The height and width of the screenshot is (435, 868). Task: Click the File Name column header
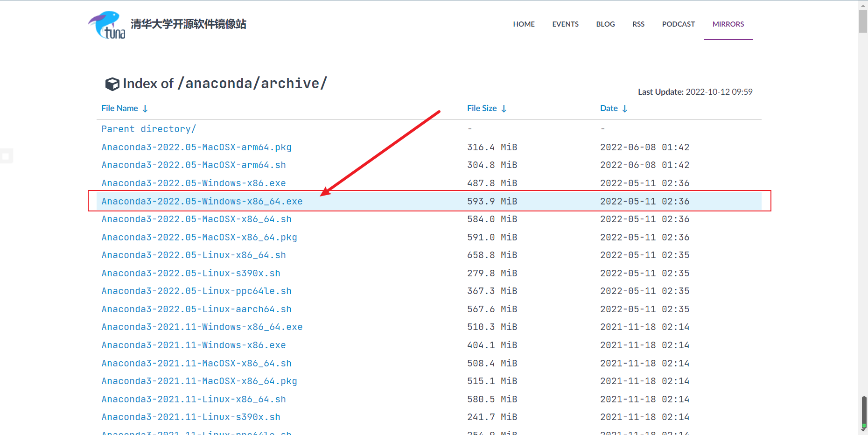(119, 108)
